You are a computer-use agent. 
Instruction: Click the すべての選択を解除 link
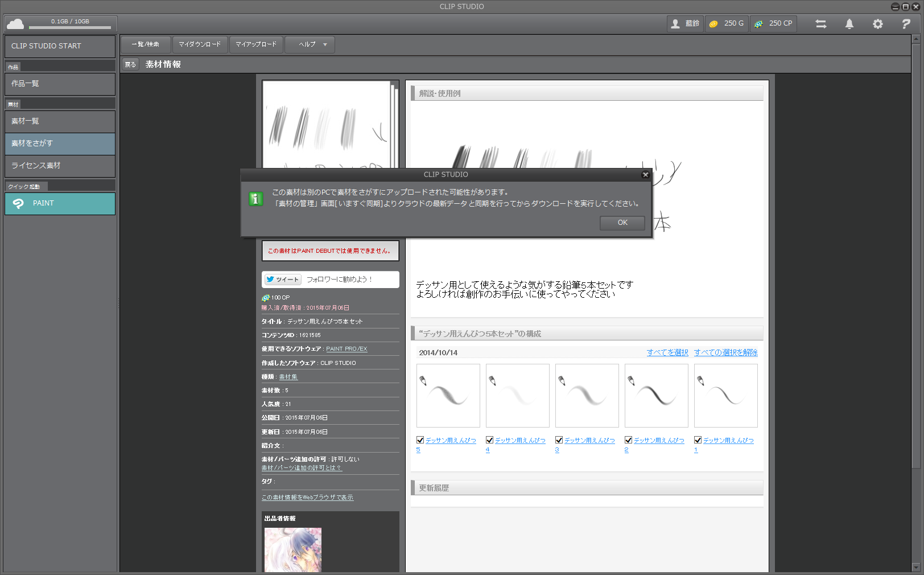tap(725, 353)
